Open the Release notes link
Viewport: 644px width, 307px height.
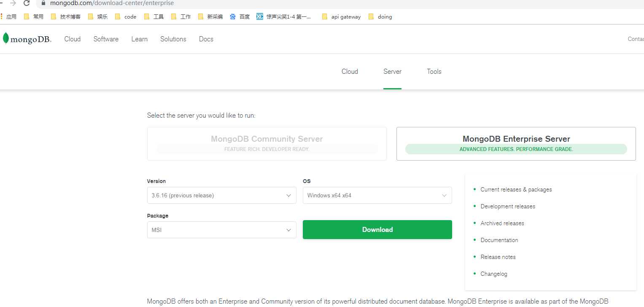pyautogui.click(x=498, y=257)
